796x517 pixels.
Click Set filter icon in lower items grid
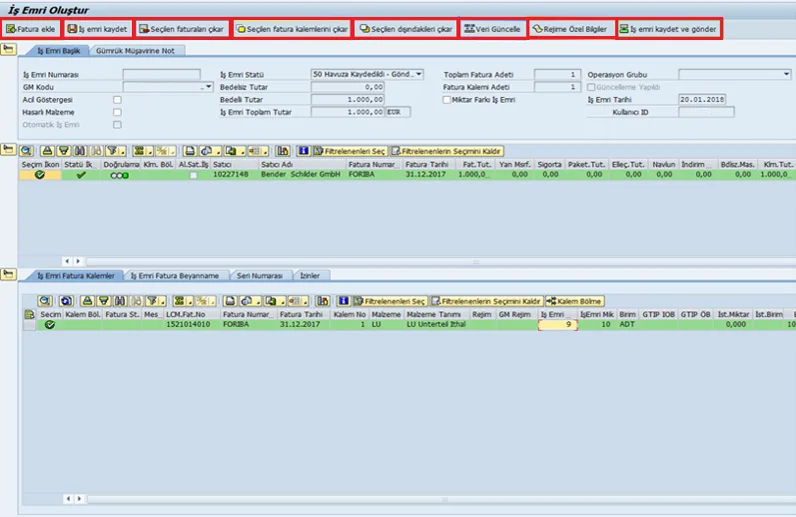tap(151, 301)
